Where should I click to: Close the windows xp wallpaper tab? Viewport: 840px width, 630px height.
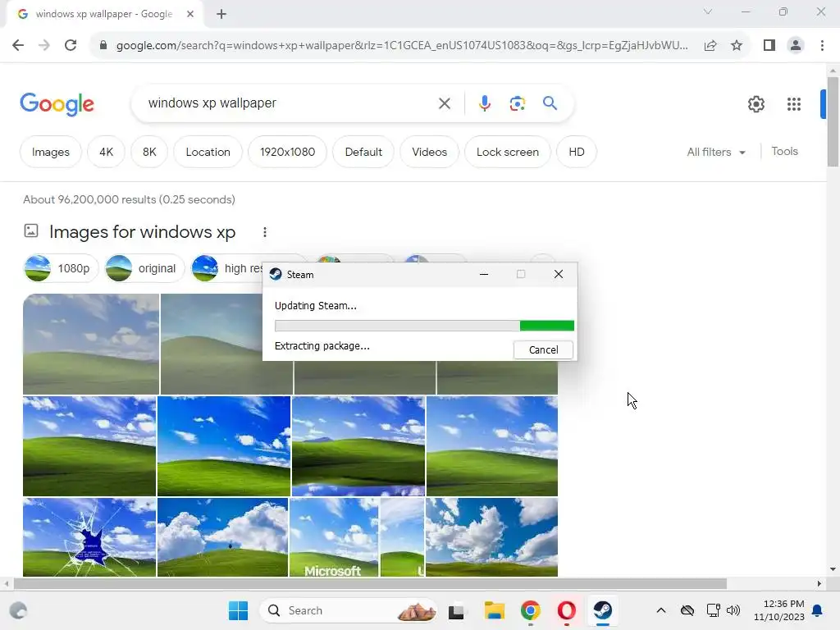tap(189, 14)
